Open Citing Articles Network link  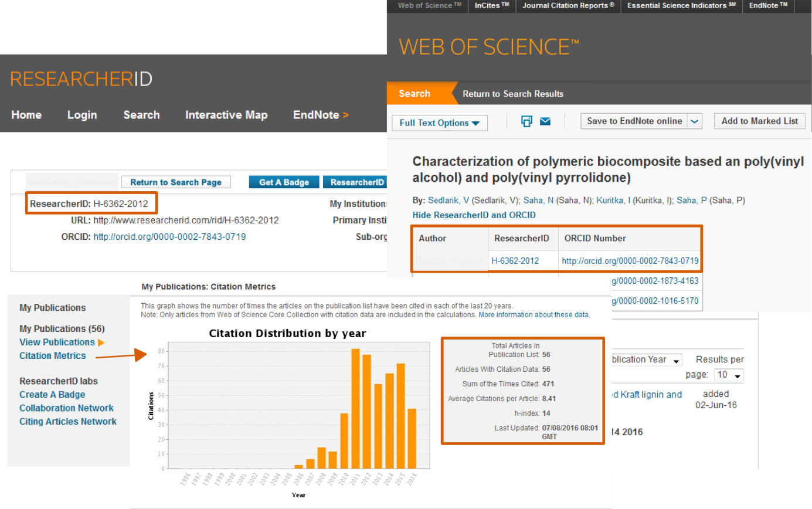[x=68, y=422]
